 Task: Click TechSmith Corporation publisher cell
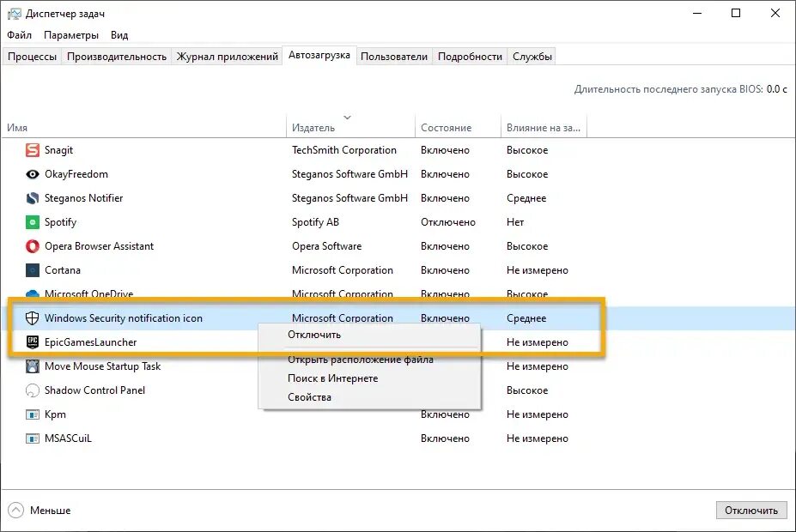[x=344, y=150]
